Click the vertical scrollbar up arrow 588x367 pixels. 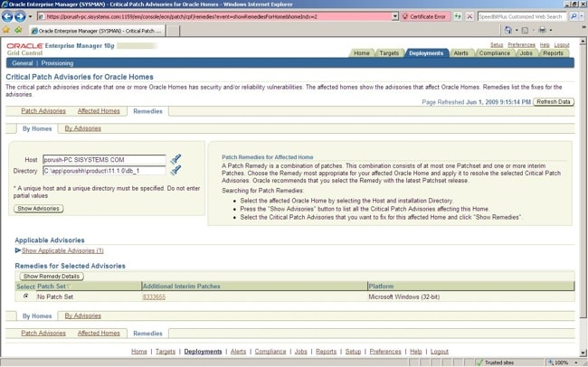[583, 42]
